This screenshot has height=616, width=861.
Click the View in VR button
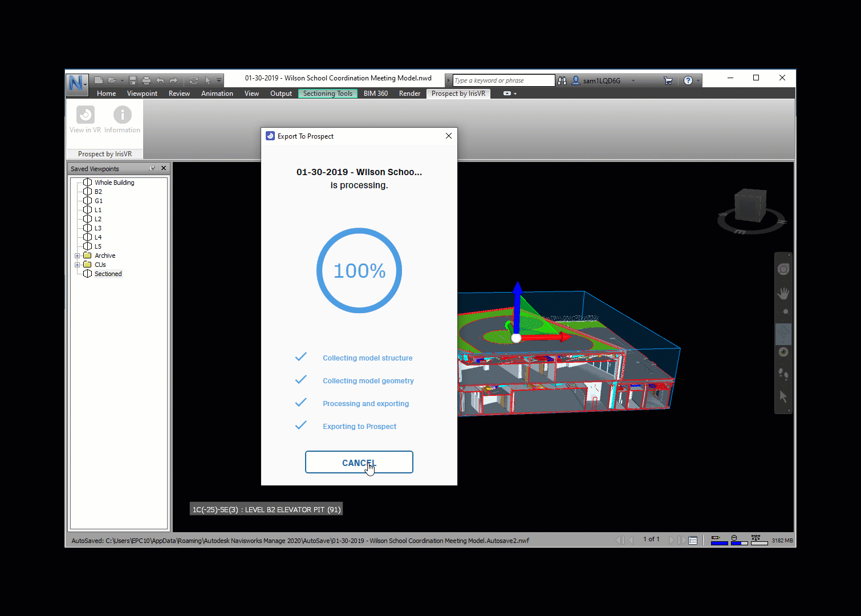click(86, 120)
